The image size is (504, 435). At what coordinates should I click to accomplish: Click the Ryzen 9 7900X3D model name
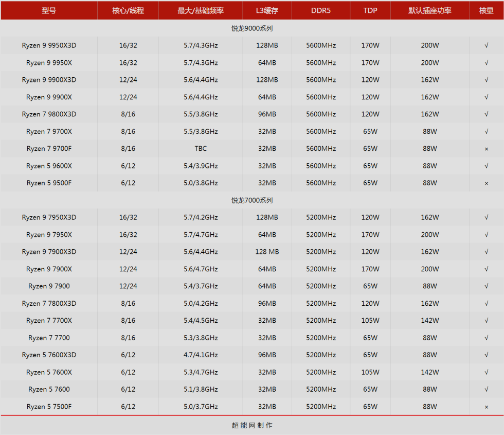point(49,252)
